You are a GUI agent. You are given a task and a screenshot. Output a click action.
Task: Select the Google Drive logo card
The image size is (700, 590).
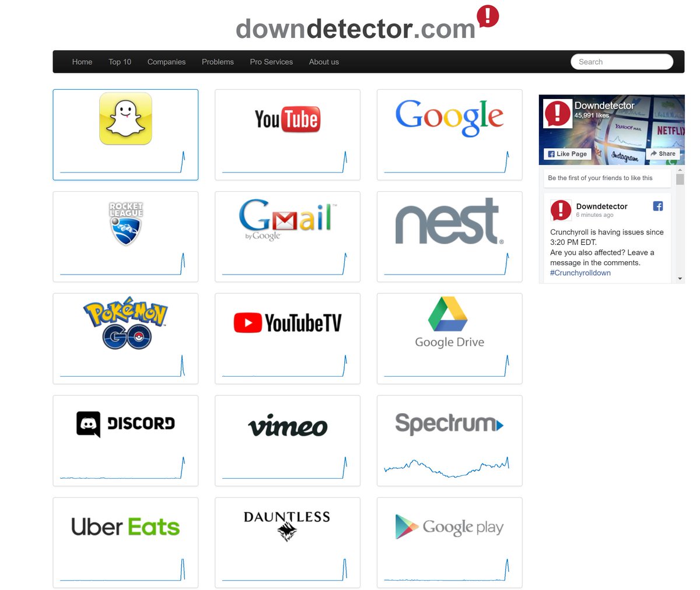pyautogui.click(x=450, y=339)
